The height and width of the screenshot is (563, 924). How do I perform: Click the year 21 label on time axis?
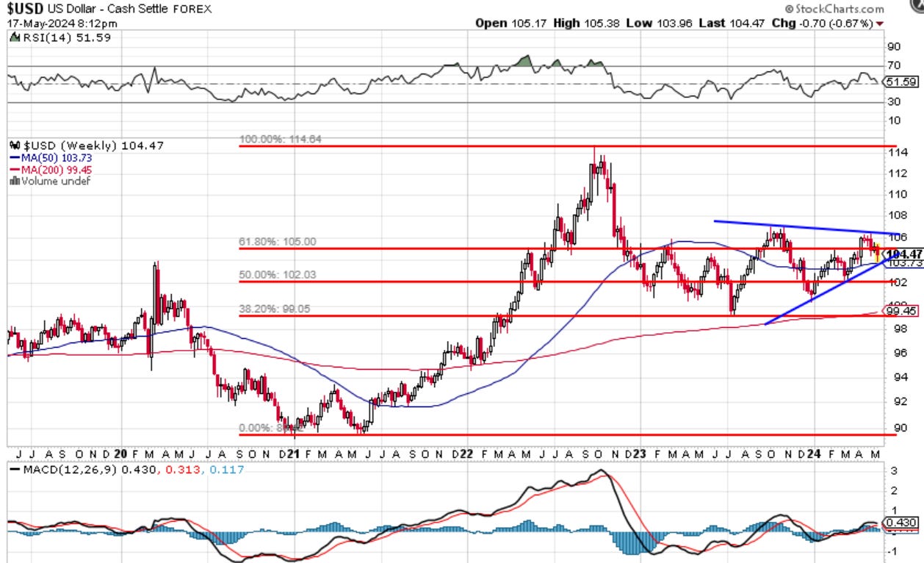point(293,455)
